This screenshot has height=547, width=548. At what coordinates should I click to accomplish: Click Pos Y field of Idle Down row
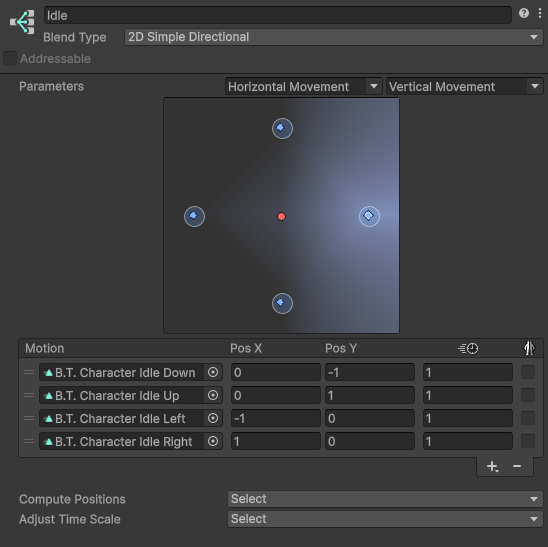[x=370, y=372]
